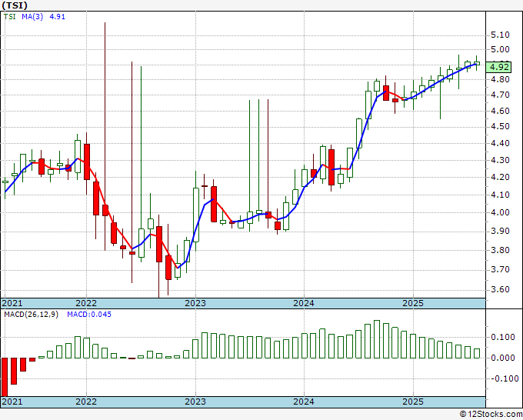Click the 4.30 price axis label

coord(500,161)
